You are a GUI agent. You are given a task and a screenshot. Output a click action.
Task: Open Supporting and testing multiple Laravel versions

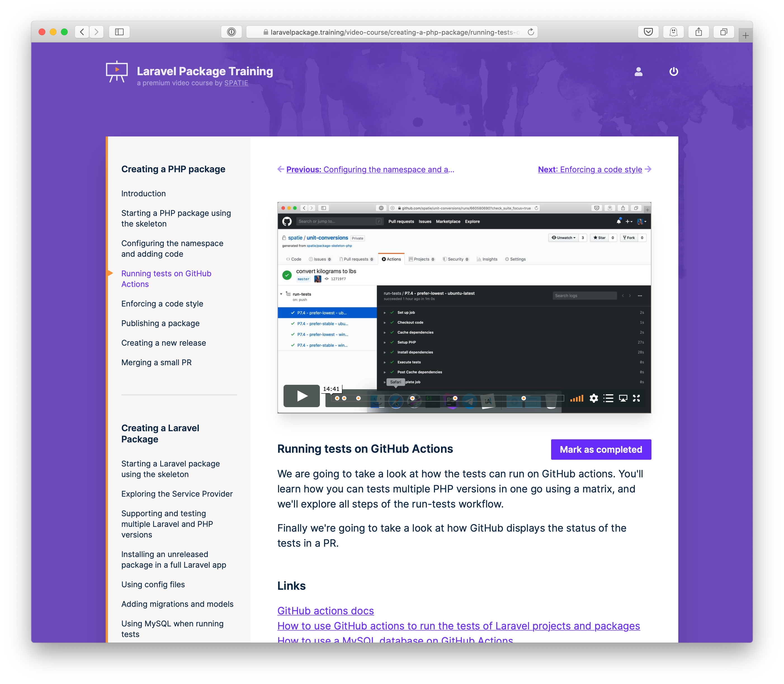[167, 524]
